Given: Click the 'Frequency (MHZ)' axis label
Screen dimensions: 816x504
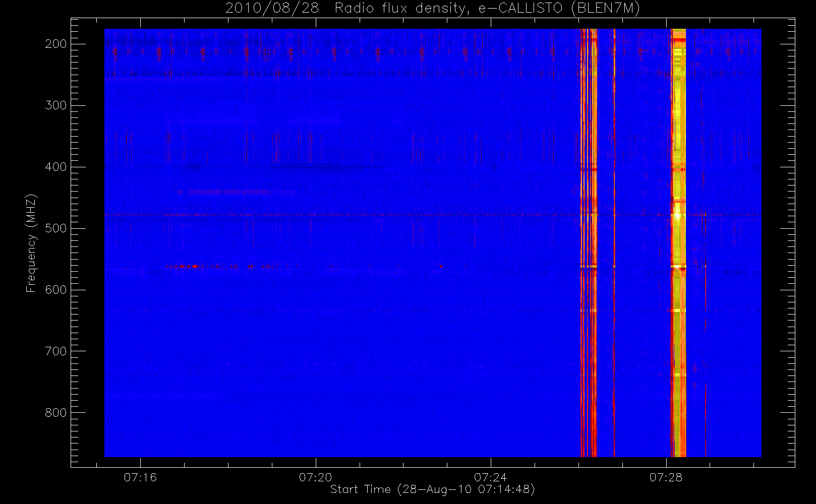Looking at the screenshot, I should [31, 243].
